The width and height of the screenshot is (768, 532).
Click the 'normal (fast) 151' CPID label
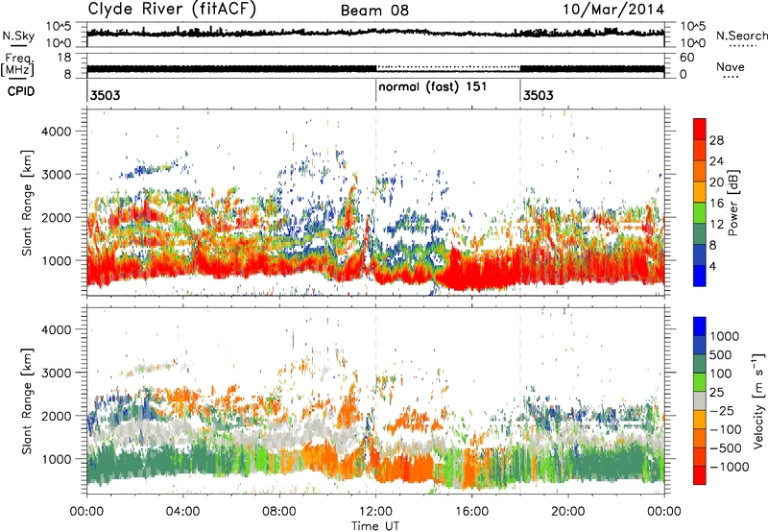click(x=433, y=86)
